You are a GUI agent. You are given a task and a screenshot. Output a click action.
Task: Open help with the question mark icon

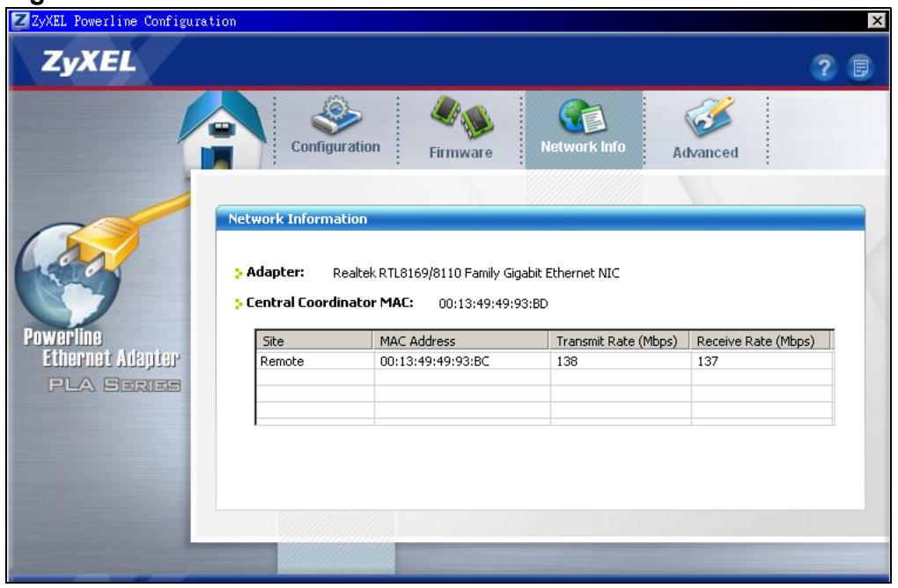pos(823,68)
